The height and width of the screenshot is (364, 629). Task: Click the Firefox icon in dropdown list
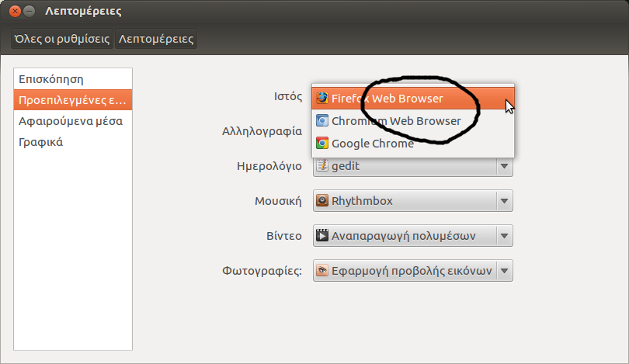pyautogui.click(x=321, y=99)
